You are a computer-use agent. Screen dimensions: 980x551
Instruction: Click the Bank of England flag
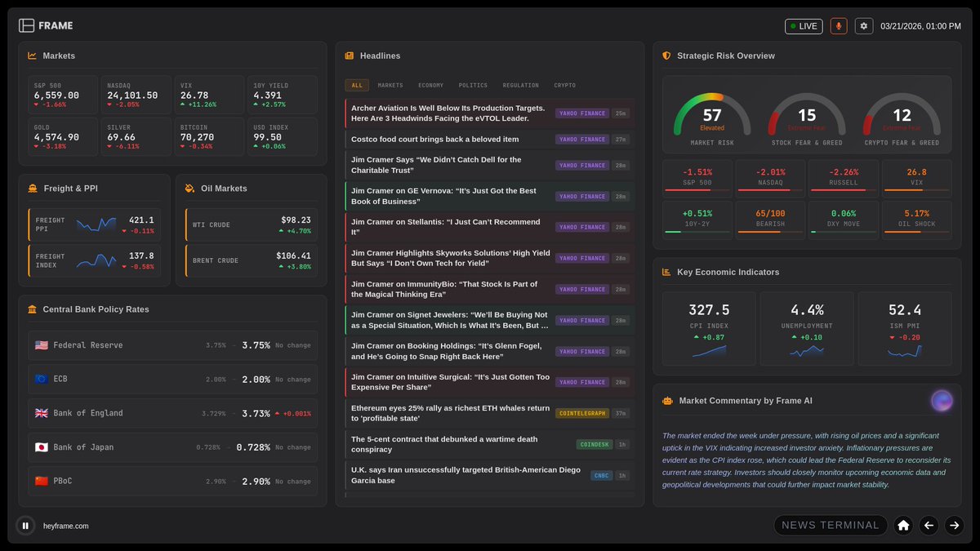[x=42, y=413]
